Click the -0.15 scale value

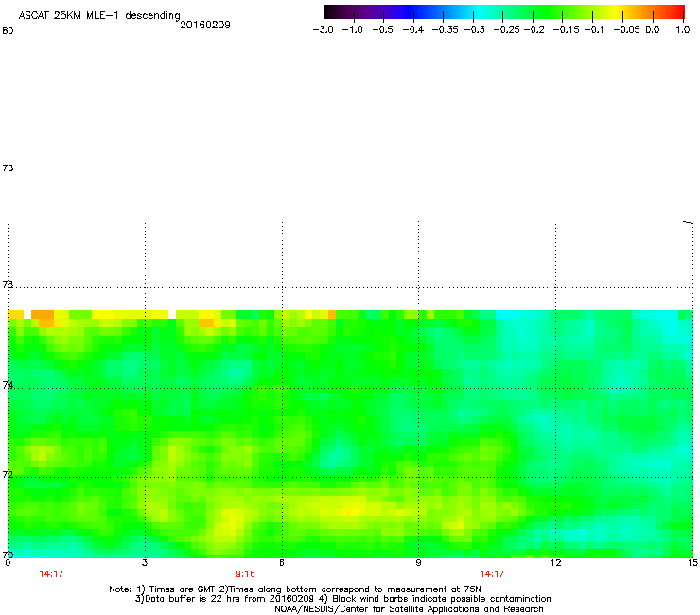tap(566, 30)
